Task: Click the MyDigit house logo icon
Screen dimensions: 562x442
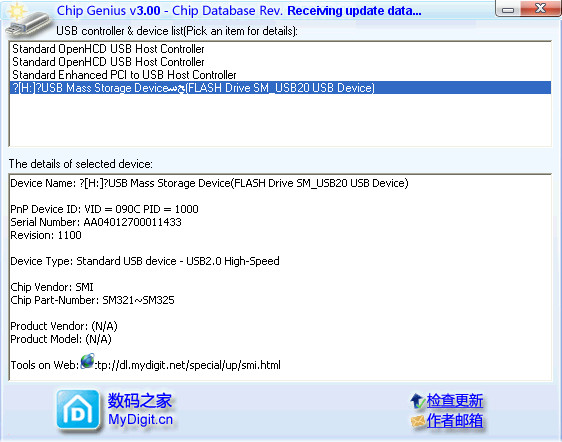Action: (78, 410)
